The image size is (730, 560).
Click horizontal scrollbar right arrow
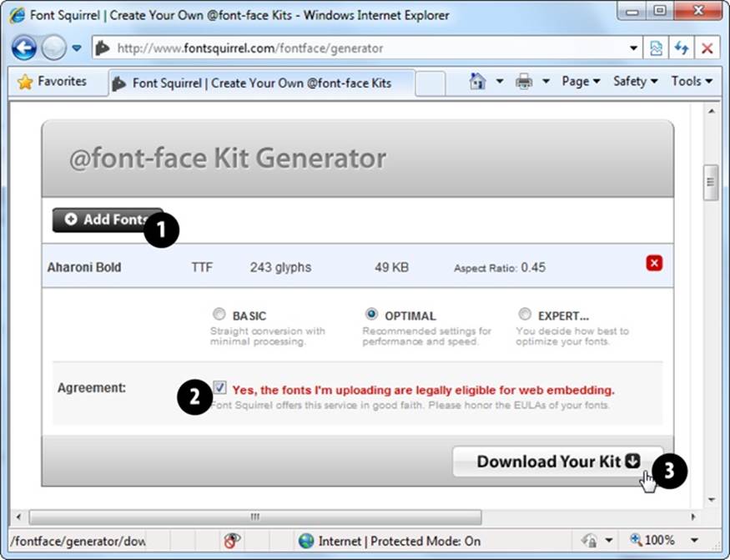coord(693,517)
